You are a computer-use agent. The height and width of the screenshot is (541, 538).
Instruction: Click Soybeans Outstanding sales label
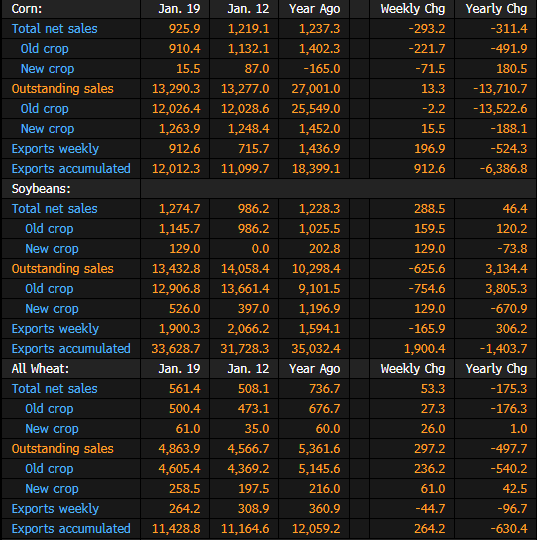tap(62, 269)
